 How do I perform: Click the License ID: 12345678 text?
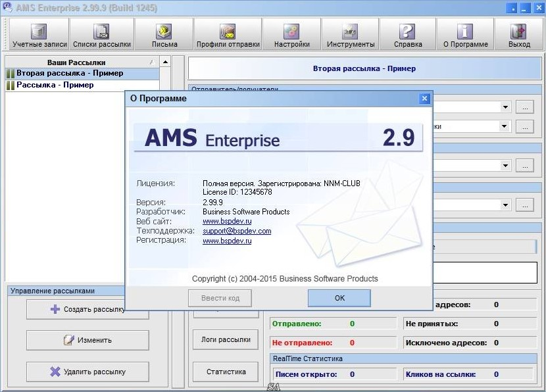click(x=237, y=192)
